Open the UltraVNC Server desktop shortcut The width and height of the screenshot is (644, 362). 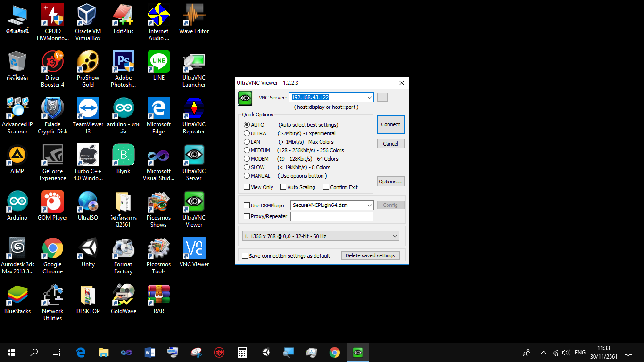(x=194, y=154)
